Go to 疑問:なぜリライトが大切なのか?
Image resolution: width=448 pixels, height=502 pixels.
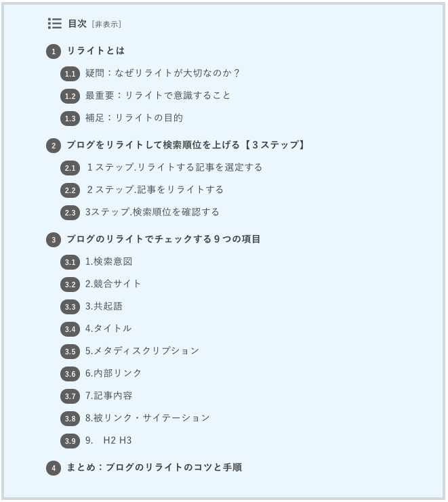[163, 73]
